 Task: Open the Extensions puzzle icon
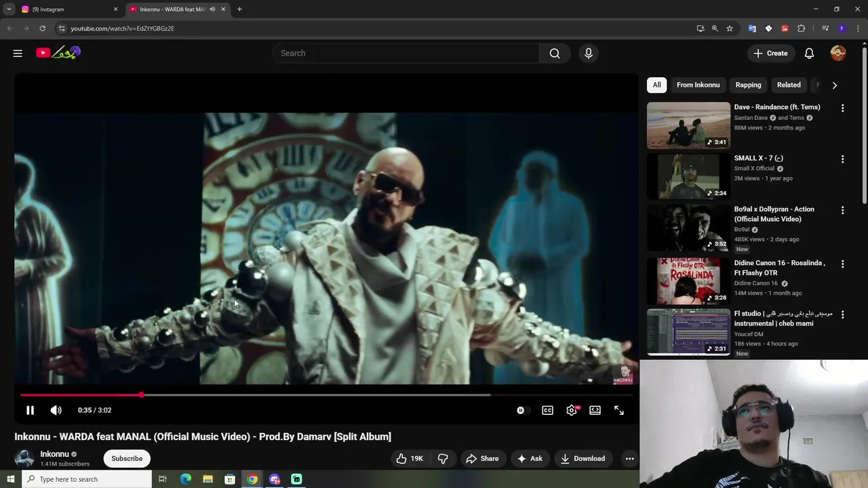(802, 28)
